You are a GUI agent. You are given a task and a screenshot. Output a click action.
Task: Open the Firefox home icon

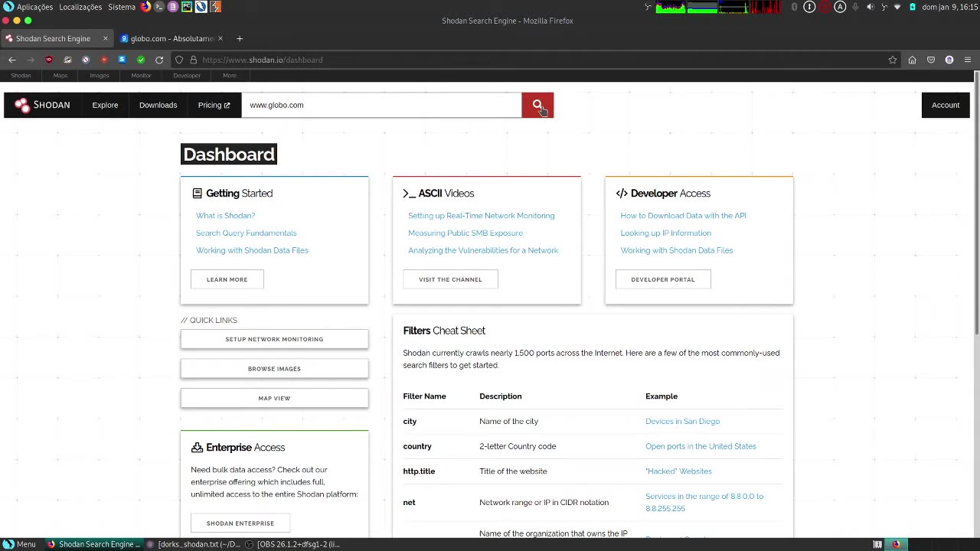pos(912,60)
